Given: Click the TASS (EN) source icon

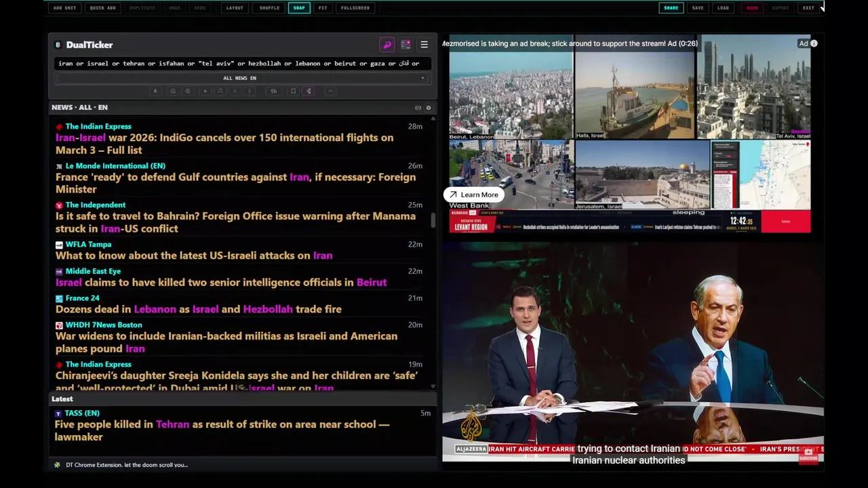Looking at the screenshot, I should click(58, 413).
